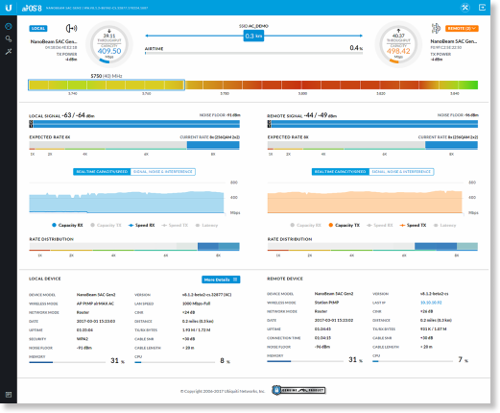Click the local NanoBeam 5AC Gen device name
The width and height of the screenshot is (500, 413).
tap(54, 41)
